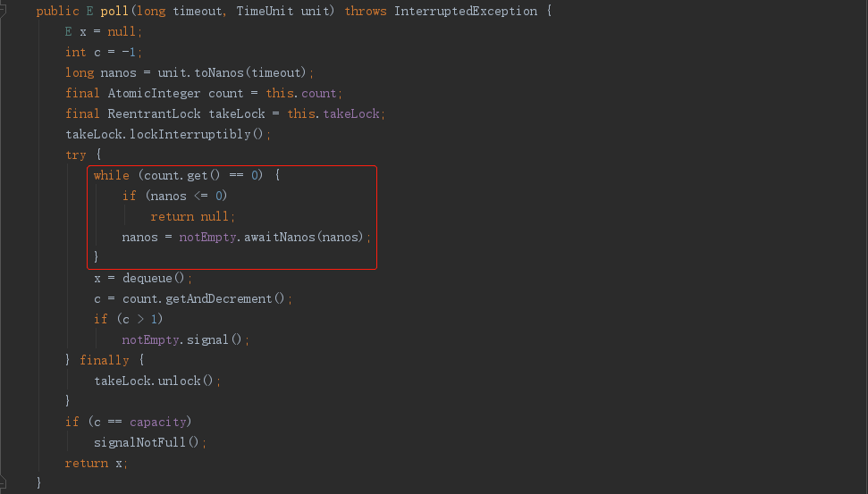Screen dimensions: 868x494
Task: Click the 'AtomicInteger' type name
Action: pyautogui.click(x=154, y=93)
